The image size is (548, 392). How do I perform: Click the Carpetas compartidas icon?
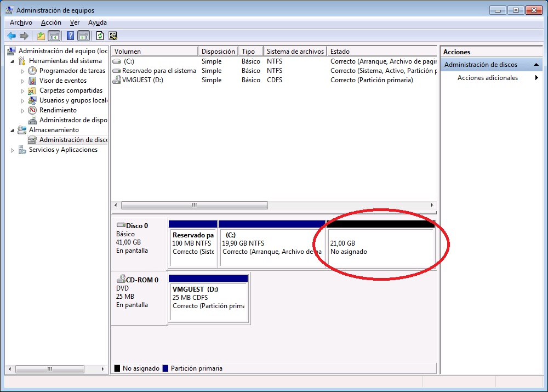point(32,90)
